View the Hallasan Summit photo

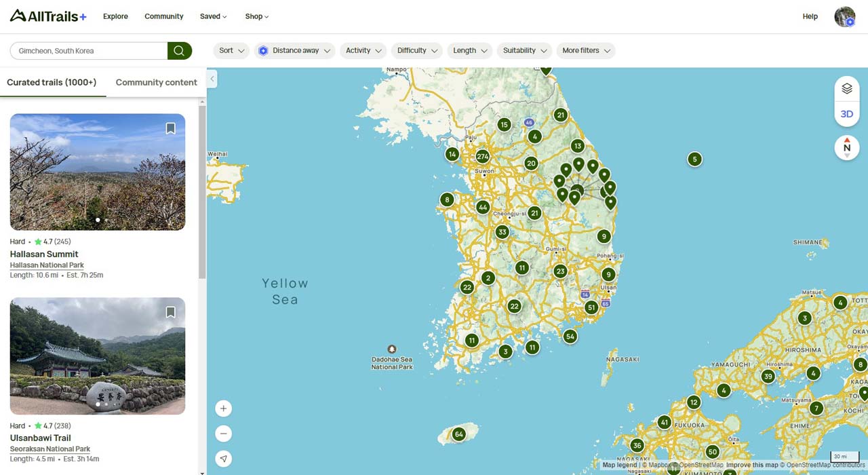[98, 172]
